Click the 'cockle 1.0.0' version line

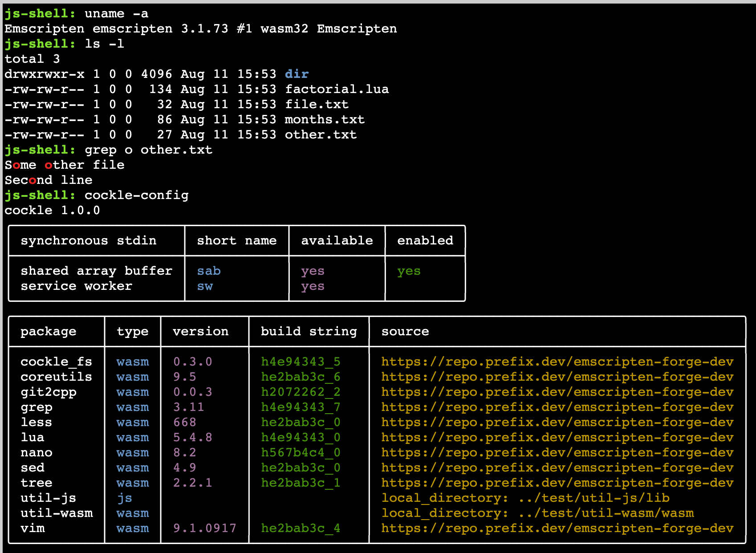tap(52, 211)
